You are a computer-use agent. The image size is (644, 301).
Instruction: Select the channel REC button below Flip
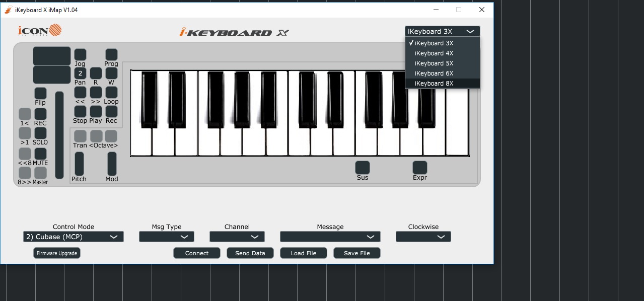point(40,114)
